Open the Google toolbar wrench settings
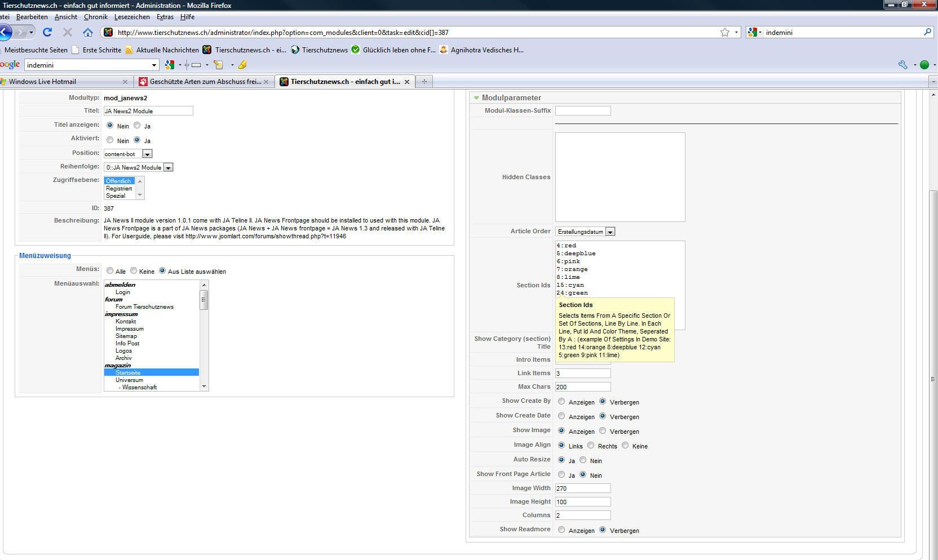This screenshot has height=560, width=938. point(902,65)
